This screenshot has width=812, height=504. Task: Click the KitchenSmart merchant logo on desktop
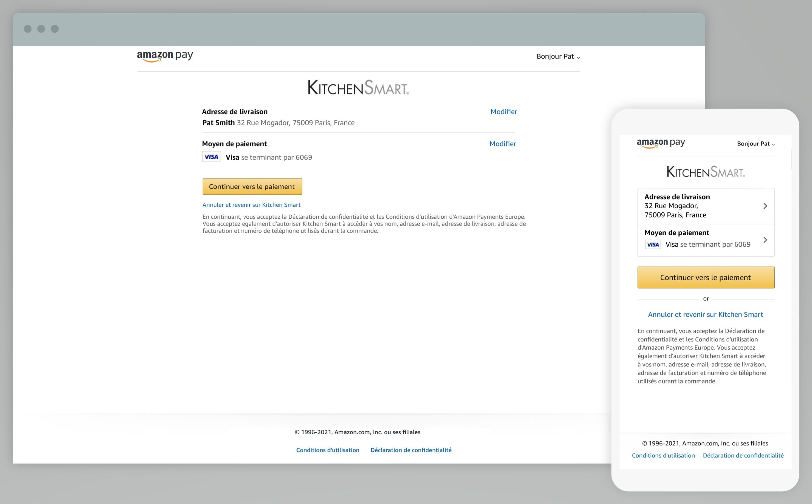pos(358,88)
